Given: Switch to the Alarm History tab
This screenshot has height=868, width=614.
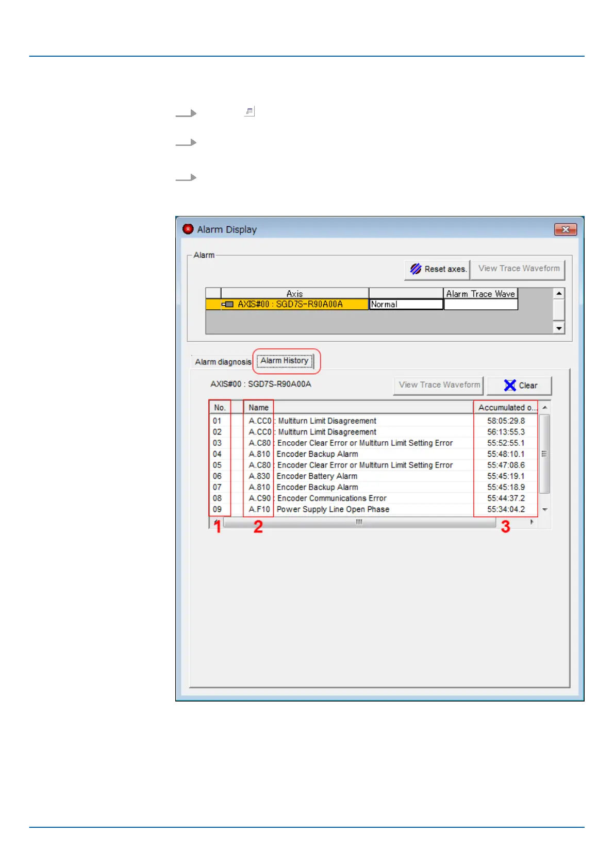Looking at the screenshot, I should click(285, 361).
